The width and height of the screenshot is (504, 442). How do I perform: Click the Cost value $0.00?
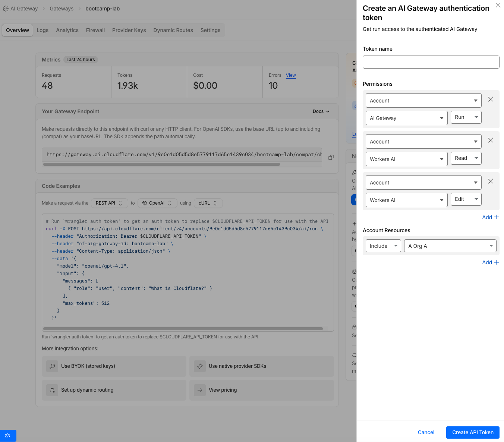(x=205, y=86)
